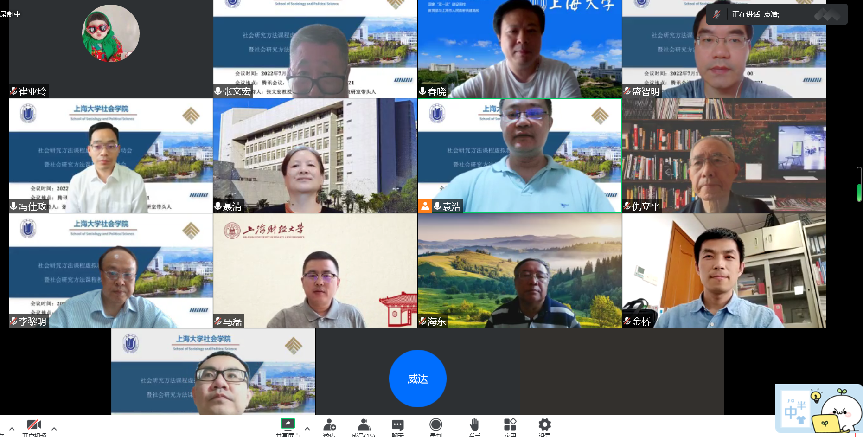The image size is (863, 437).
Task: Select the video tile with 上海财经大学 background
Action: 315,271
